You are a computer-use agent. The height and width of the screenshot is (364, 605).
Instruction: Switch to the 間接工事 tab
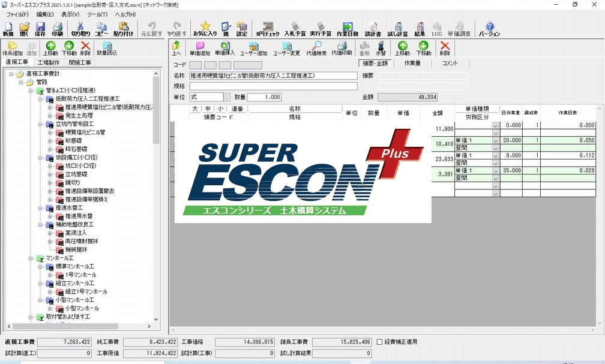click(x=80, y=62)
